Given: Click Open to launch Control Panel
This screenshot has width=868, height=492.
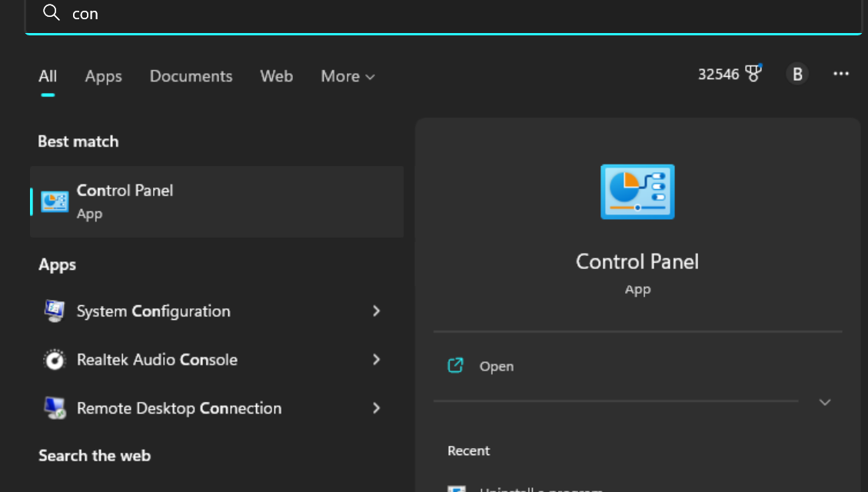Looking at the screenshot, I should coord(496,367).
